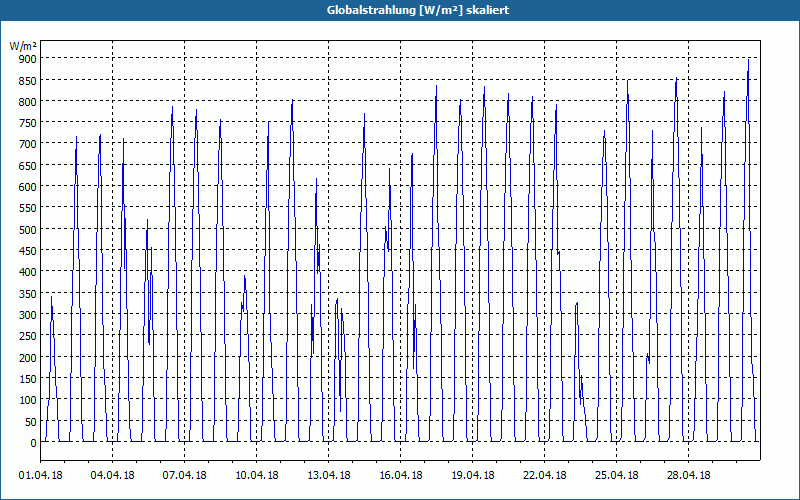This screenshot has height=500, width=800.
Task: Click the date label 10.04.18
Action: [257, 476]
